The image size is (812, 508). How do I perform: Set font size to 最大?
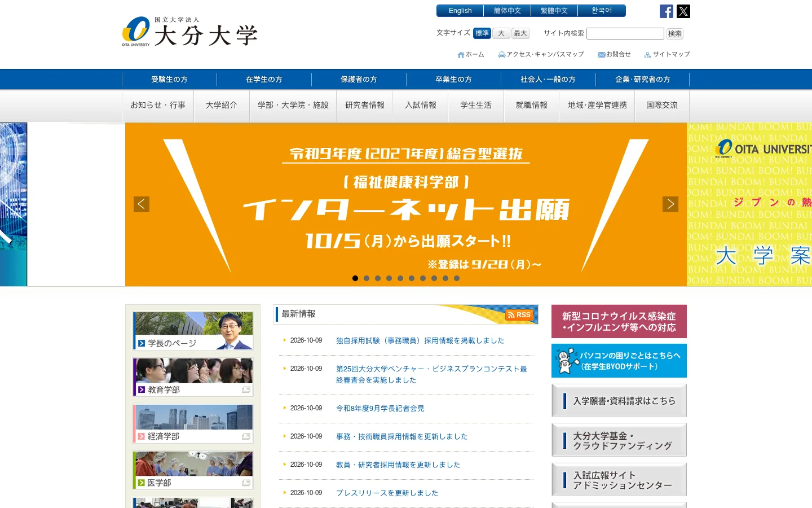[520, 33]
